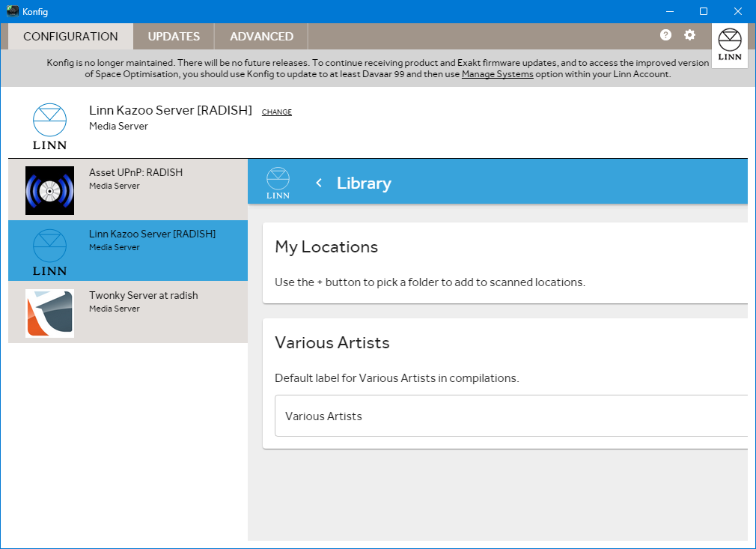Switch to the UPDATES tab
This screenshot has width=756, height=549.
174,36
